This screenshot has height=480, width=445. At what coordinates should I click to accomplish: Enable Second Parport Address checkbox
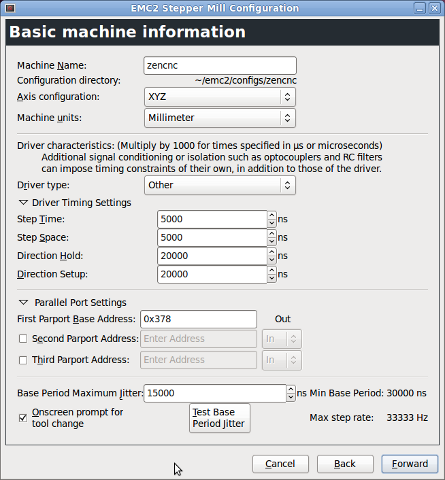pyautogui.click(x=23, y=339)
